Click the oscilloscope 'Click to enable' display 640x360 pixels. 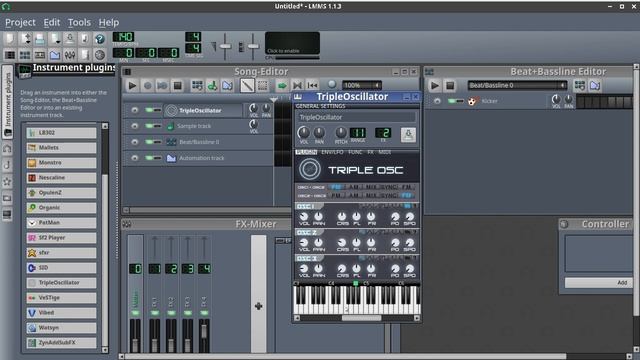(292, 43)
